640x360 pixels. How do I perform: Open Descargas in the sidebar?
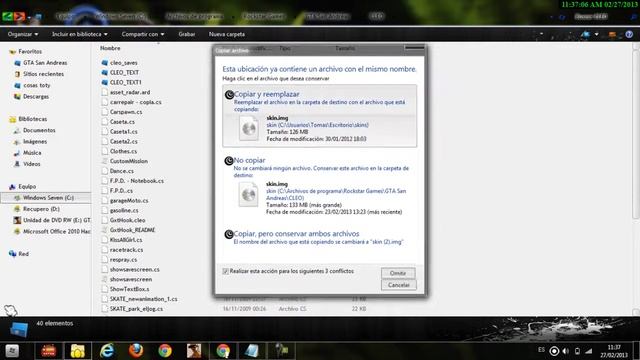tap(31, 97)
